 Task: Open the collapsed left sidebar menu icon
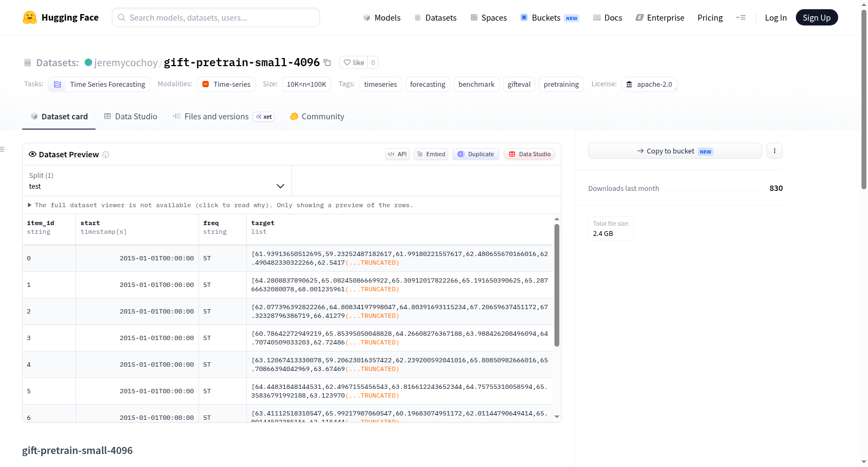tap(2, 149)
